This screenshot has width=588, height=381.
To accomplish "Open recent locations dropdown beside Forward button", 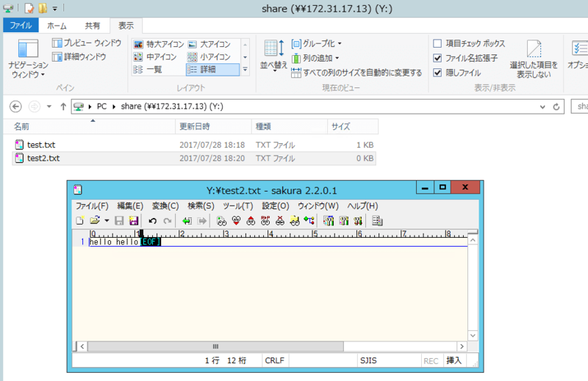I will coord(49,106).
